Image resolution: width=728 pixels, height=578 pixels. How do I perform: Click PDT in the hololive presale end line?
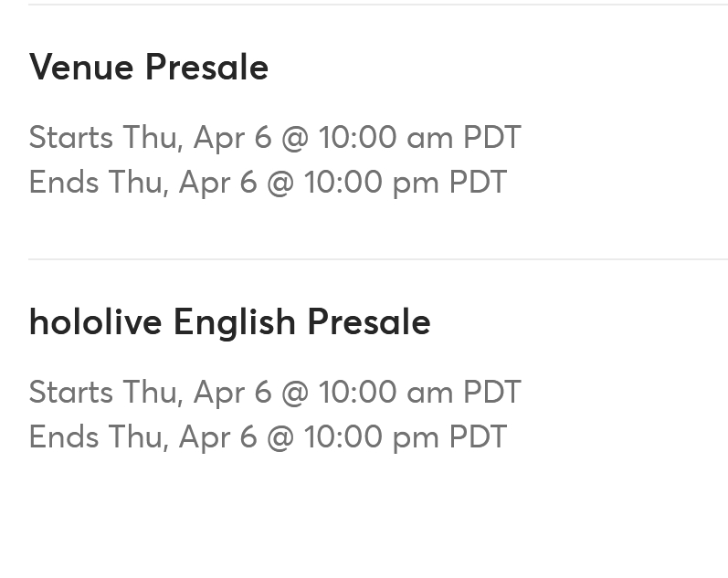click(x=478, y=436)
